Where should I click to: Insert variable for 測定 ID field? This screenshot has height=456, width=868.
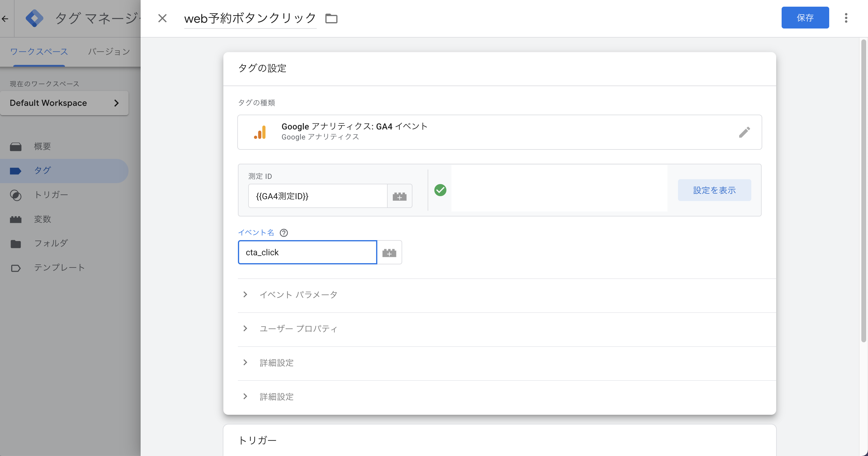tap(399, 196)
